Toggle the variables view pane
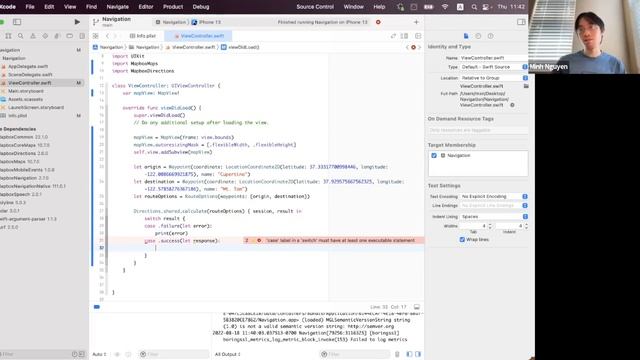The height and width of the screenshot is (360, 640). (409, 354)
